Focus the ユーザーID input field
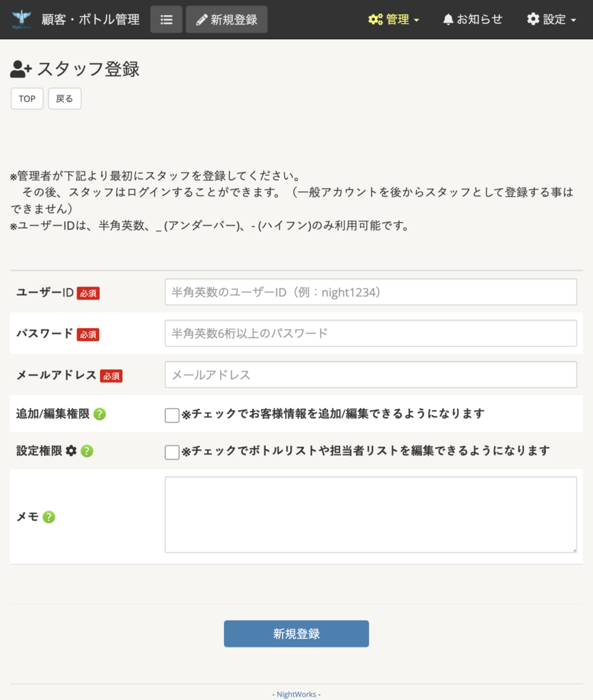 pyautogui.click(x=371, y=292)
